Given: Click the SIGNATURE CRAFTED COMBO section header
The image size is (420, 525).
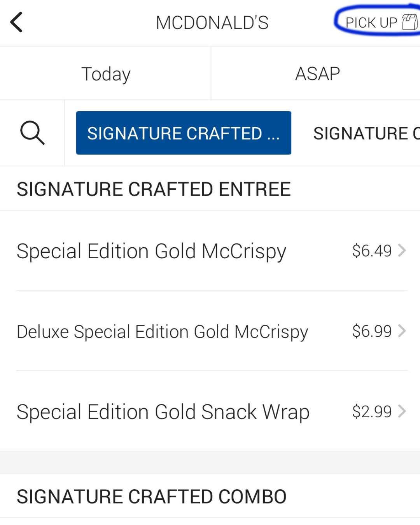Looking at the screenshot, I should point(151,497).
